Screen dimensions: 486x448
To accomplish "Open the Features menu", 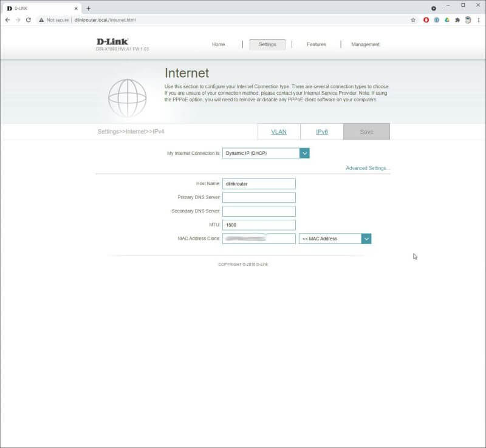I will click(x=316, y=44).
